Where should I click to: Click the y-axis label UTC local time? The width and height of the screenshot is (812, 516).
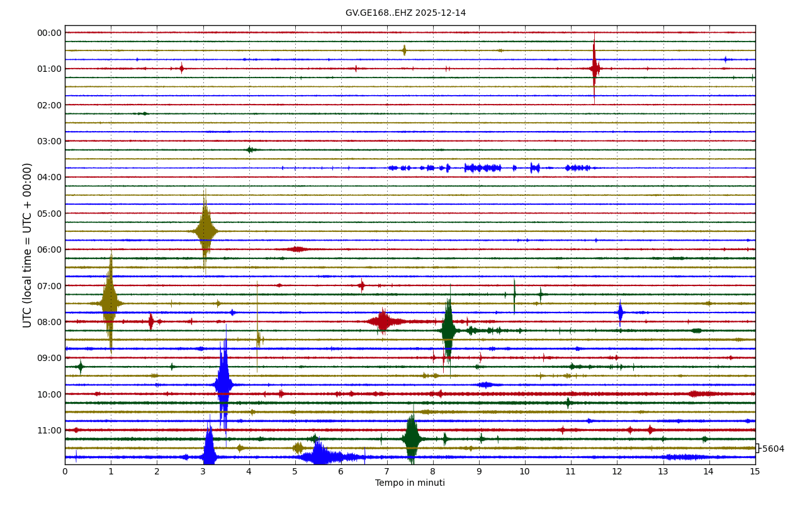tap(28, 245)
